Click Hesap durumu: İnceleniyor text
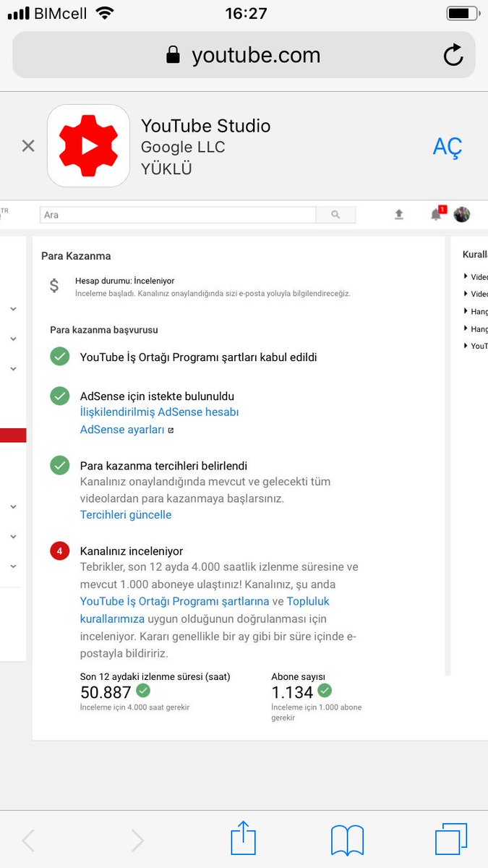 point(124,281)
